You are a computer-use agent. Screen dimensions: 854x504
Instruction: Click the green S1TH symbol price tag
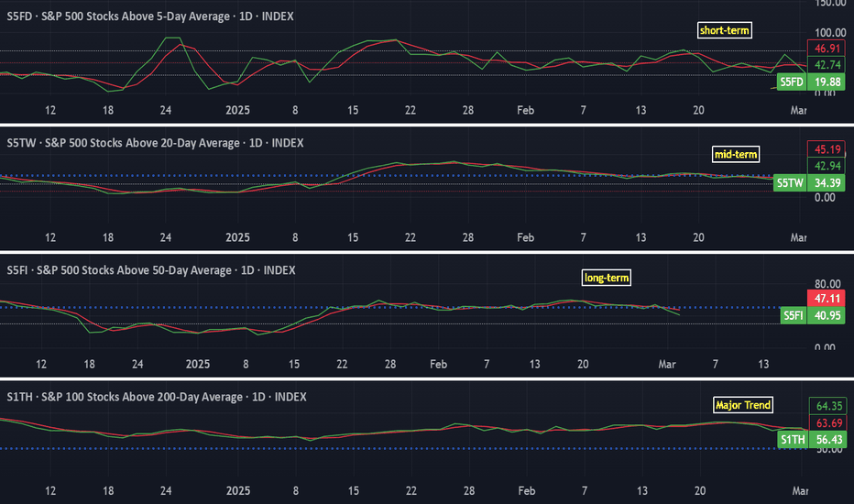[x=793, y=440]
